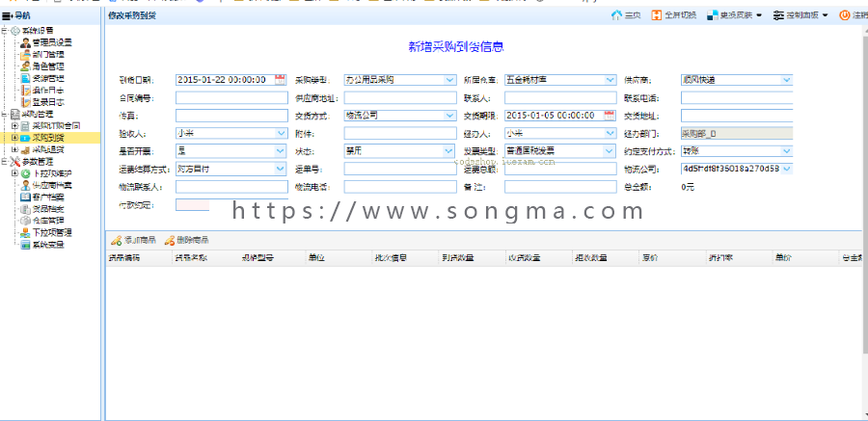Screen dimensions: 868x421
Task: Open 供应商档案 in the navigation tree
Action: click(x=52, y=185)
